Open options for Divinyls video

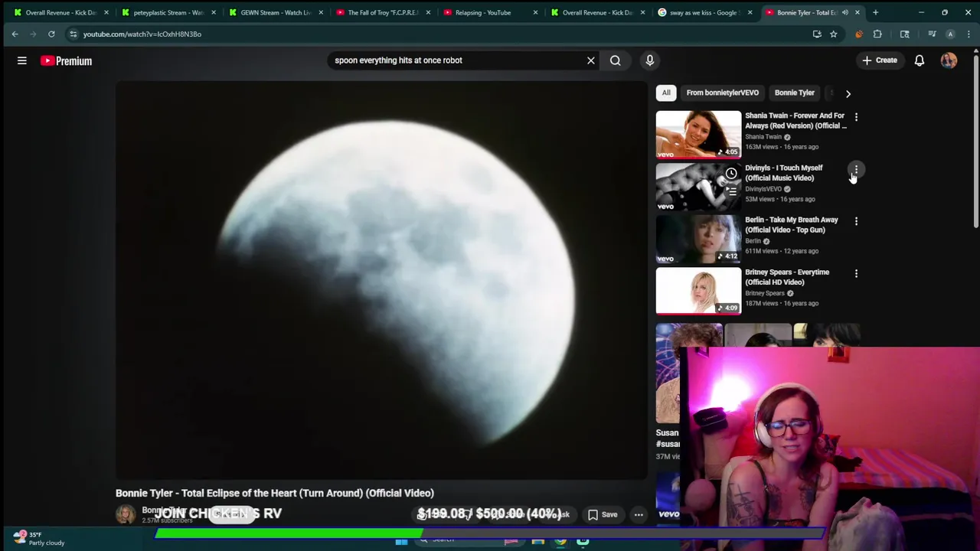(856, 169)
